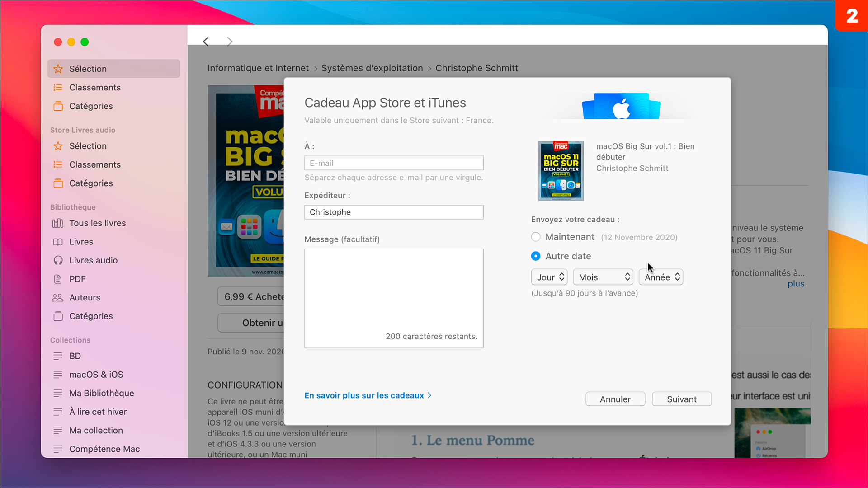Click Informatique et Internet breadcrumb
The image size is (868, 488).
coord(258,68)
